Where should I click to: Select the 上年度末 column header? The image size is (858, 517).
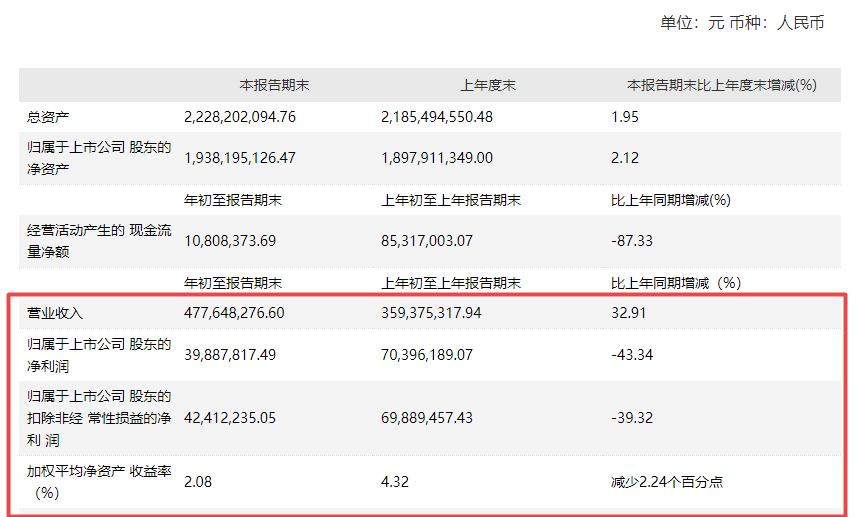[x=488, y=85]
